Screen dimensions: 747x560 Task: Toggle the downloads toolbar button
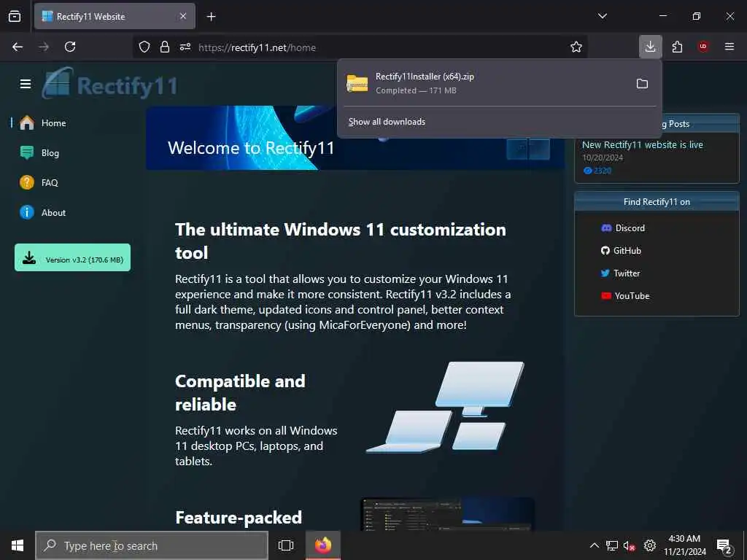(650, 47)
